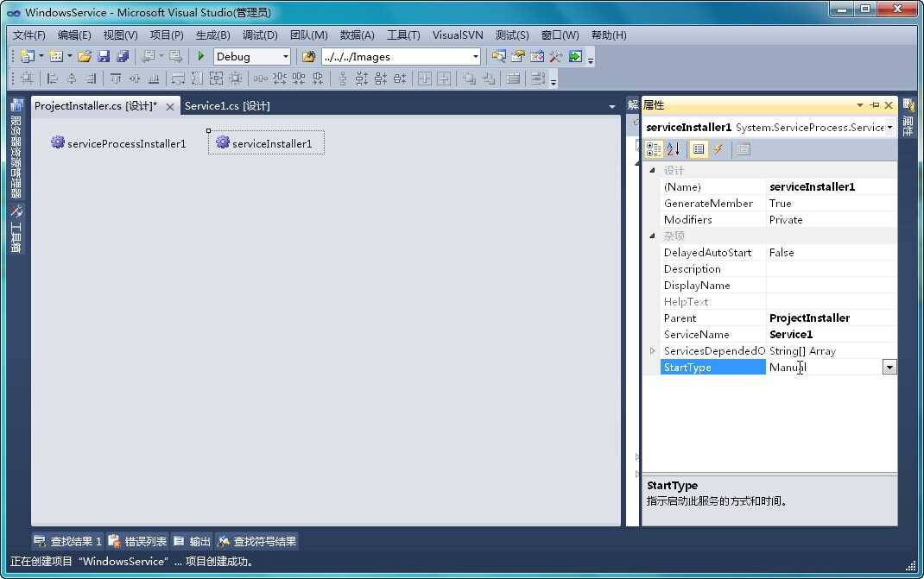Click the Add New Item toolbar icon
Image resolution: width=924 pixels, height=579 pixels.
point(56,57)
